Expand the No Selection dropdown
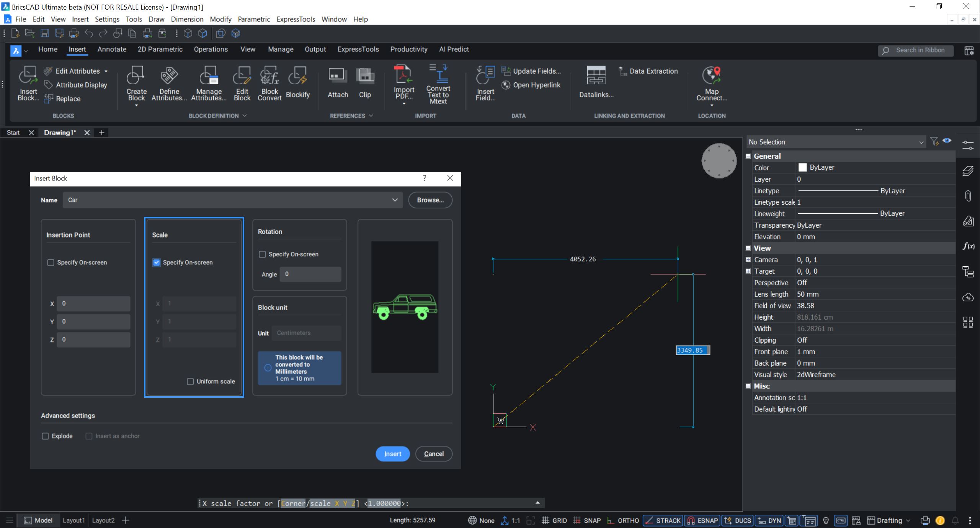The width and height of the screenshot is (980, 528). (x=921, y=142)
